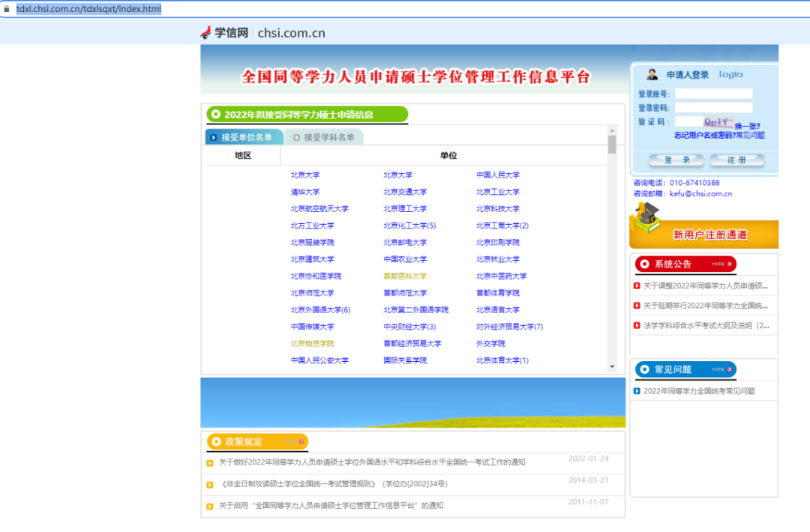
Task: Open 中国人民公安大学 link
Action: (319, 360)
